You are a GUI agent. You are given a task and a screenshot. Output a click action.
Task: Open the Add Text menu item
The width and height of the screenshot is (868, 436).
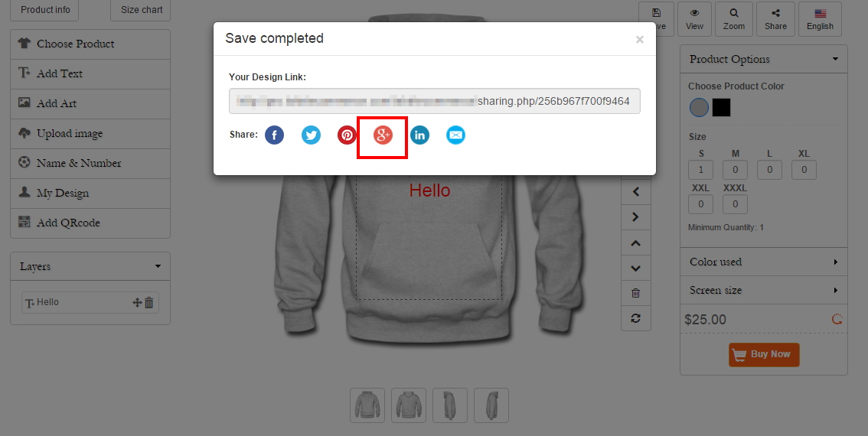tap(90, 73)
